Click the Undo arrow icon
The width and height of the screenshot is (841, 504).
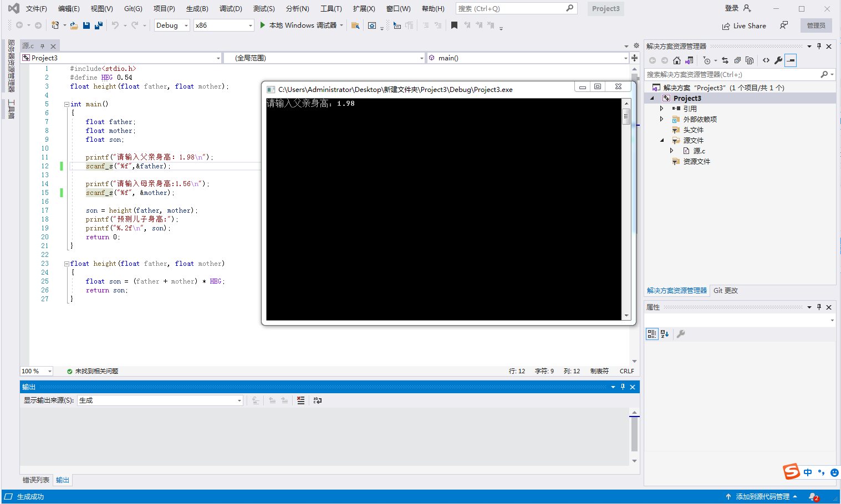[115, 25]
